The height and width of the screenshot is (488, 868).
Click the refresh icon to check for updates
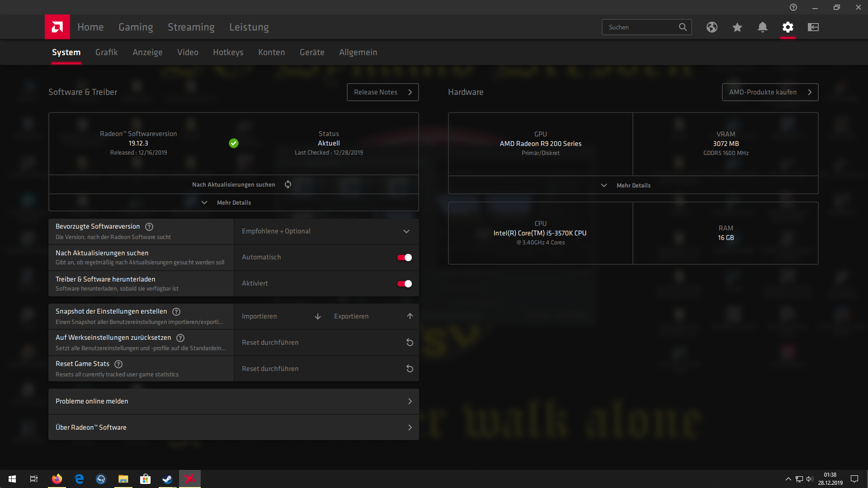(x=288, y=184)
